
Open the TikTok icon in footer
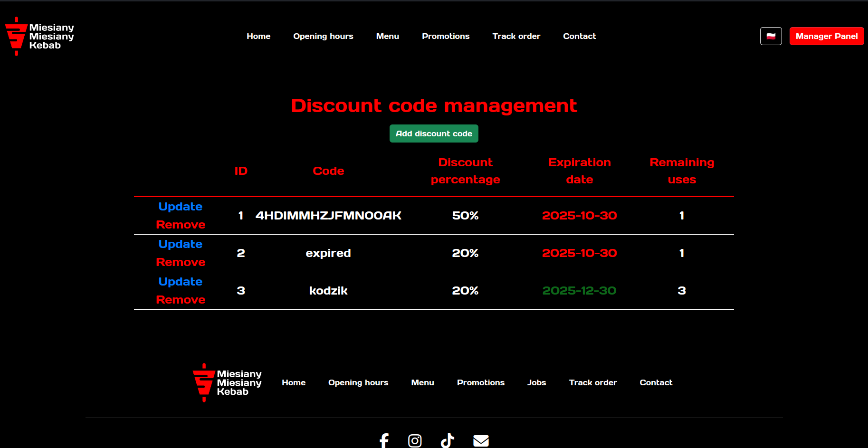click(447, 440)
